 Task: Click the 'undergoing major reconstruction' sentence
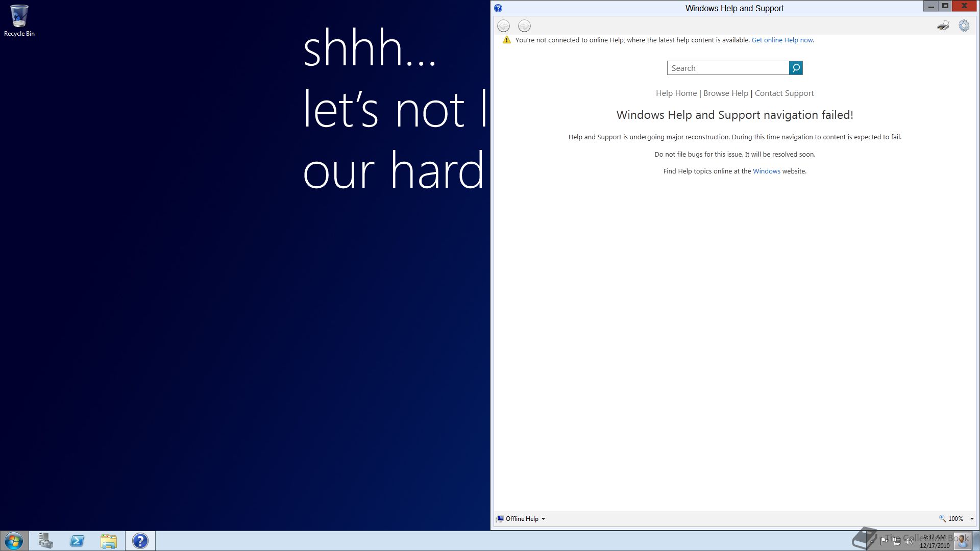(735, 137)
